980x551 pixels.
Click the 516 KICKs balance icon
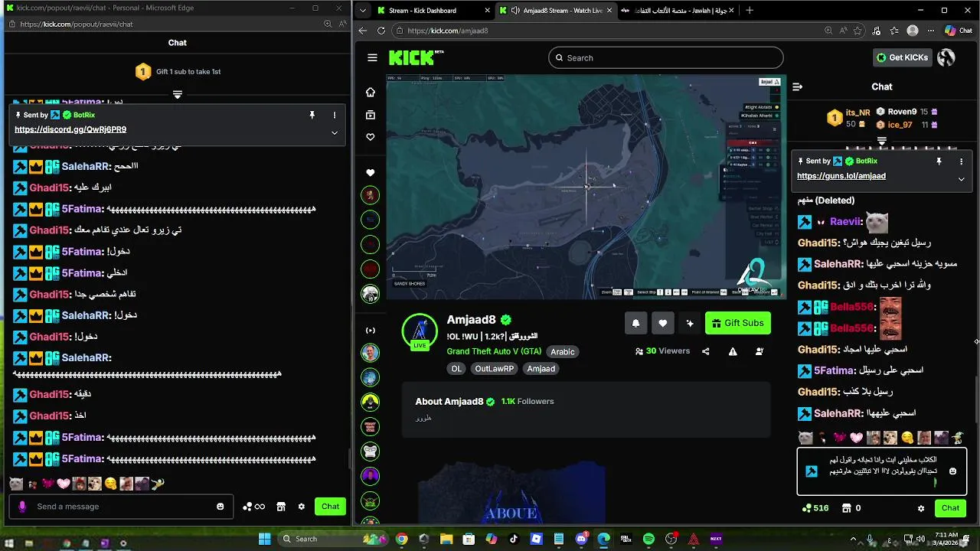pyautogui.click(x=815, y=508)
